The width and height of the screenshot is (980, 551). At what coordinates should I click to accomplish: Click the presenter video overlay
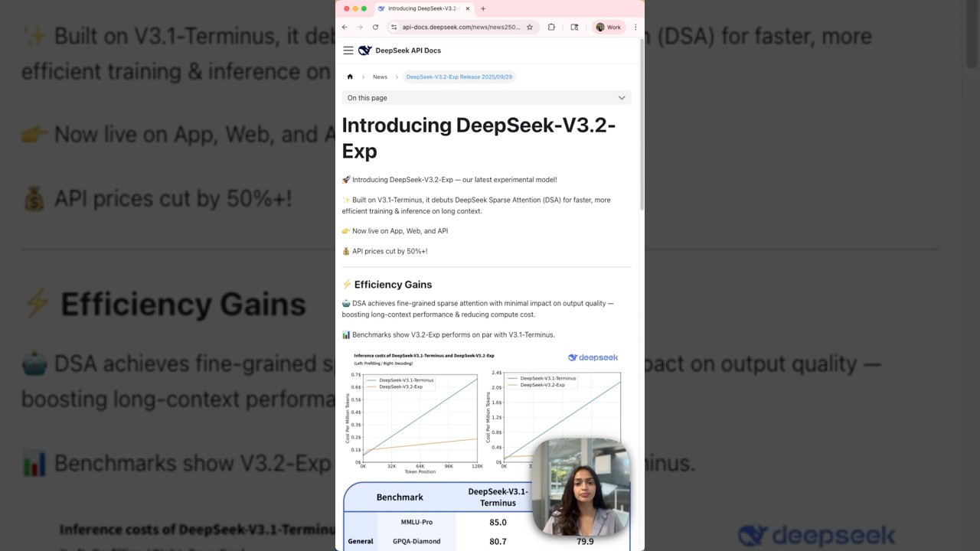[580, 487]
